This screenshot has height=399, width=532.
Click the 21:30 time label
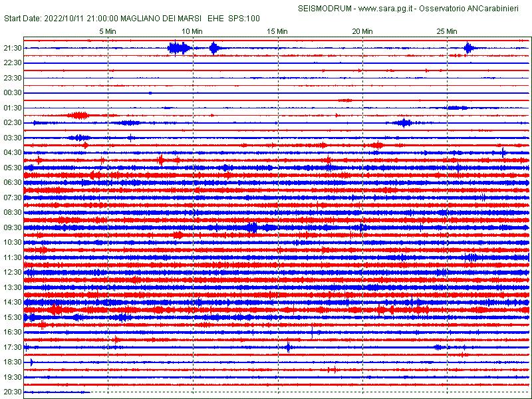[13, 48]
